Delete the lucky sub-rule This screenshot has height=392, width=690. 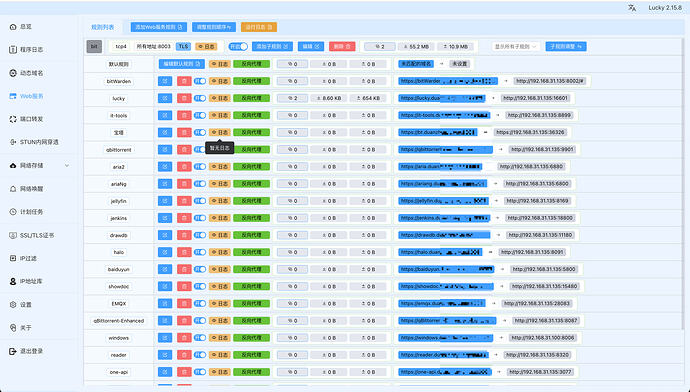[184, 99]
